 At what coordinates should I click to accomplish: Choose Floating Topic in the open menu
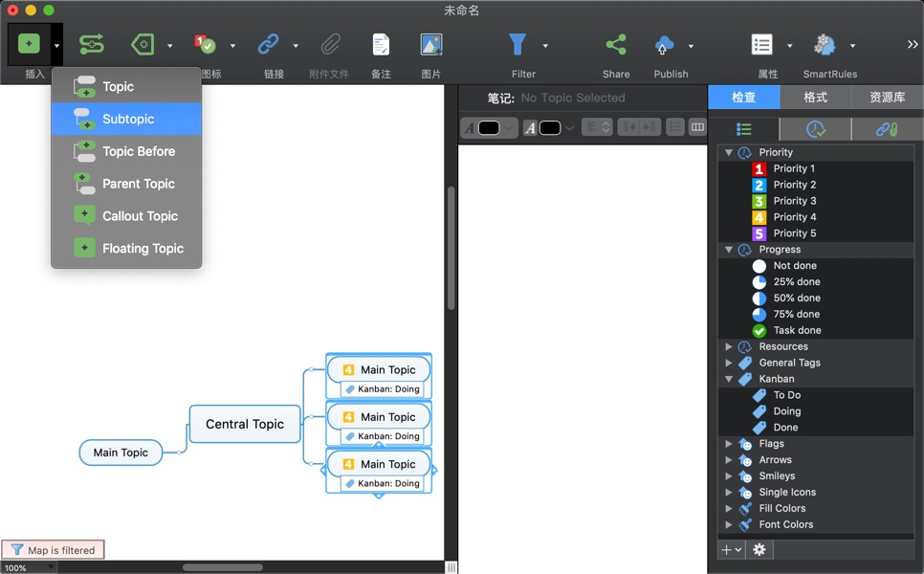click(x=140, y=248)
